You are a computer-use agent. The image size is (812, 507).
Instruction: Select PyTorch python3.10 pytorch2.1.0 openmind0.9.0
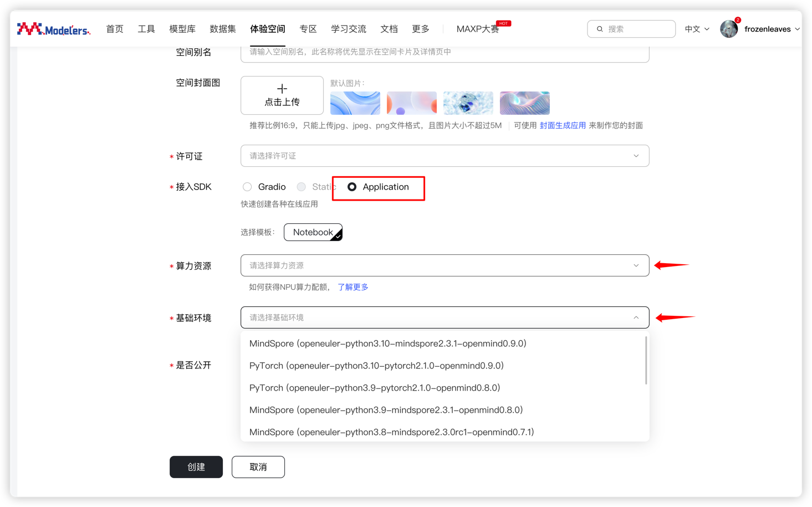[445, 366]
